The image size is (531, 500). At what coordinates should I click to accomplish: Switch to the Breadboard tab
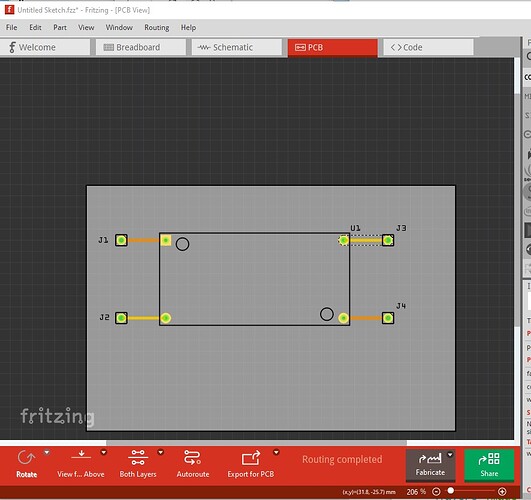(x=141, y=47)
